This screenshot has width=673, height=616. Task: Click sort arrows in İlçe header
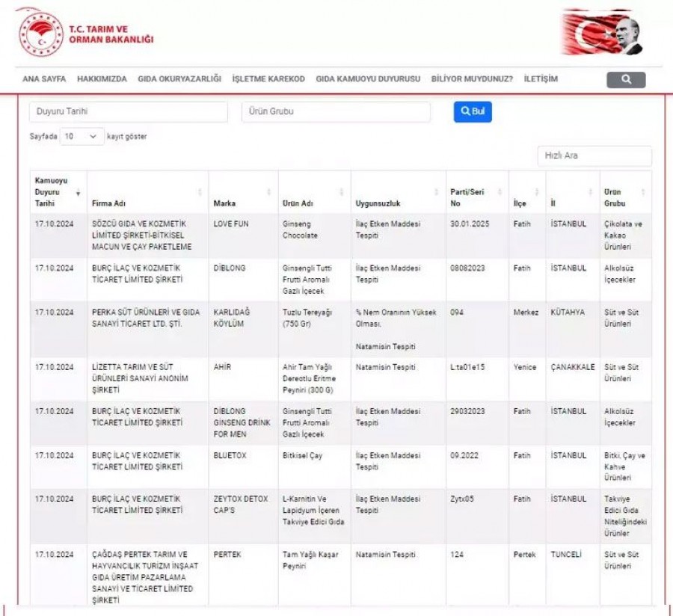coord(536,192)
